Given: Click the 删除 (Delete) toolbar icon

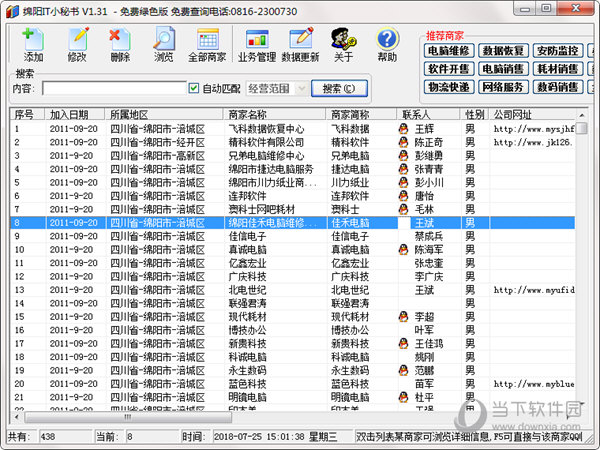Looking at the screenshot, I should coord(120,45).
